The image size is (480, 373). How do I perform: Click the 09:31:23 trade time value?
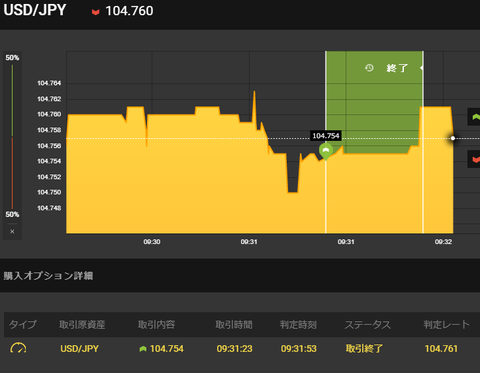[234, 349]
